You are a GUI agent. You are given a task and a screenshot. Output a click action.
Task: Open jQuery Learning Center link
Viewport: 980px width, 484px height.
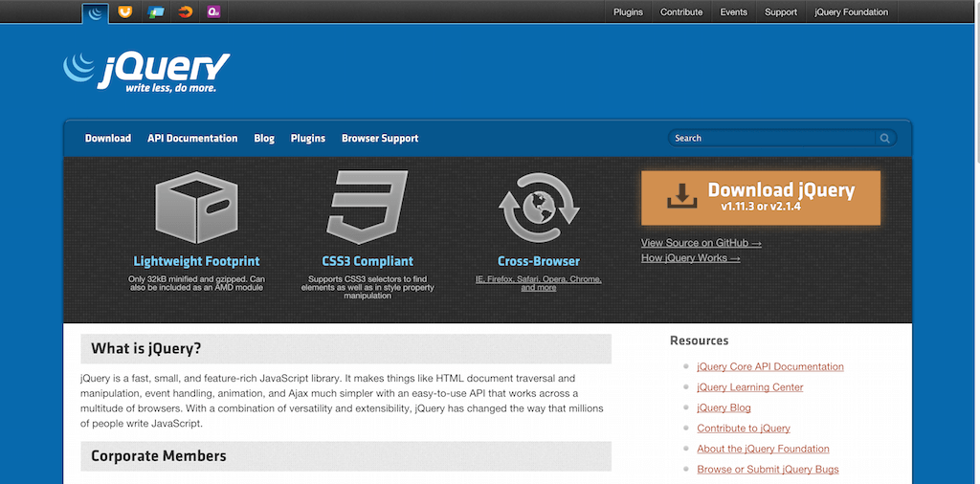point(750,387)
